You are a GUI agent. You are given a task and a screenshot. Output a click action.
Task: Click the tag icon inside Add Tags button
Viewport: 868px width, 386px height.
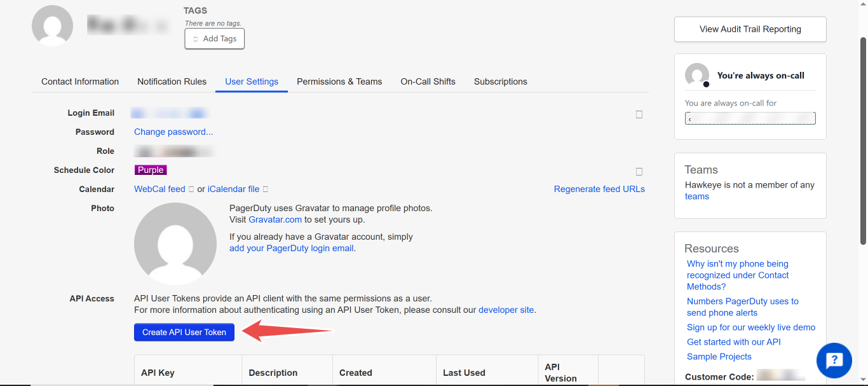[194, 39]
